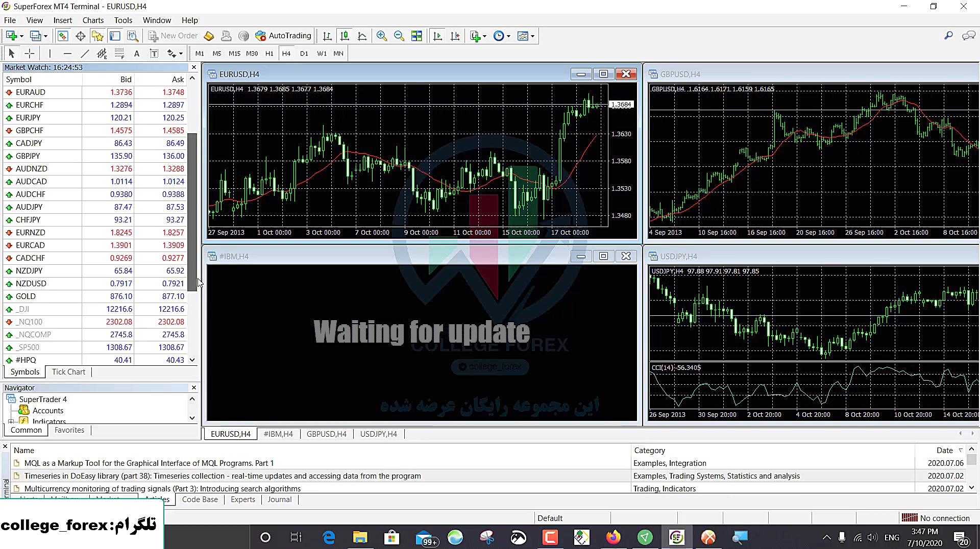Screen dimensions: 980x549
Task: Select Accounts in the Navigator tree
Action: 48,411
